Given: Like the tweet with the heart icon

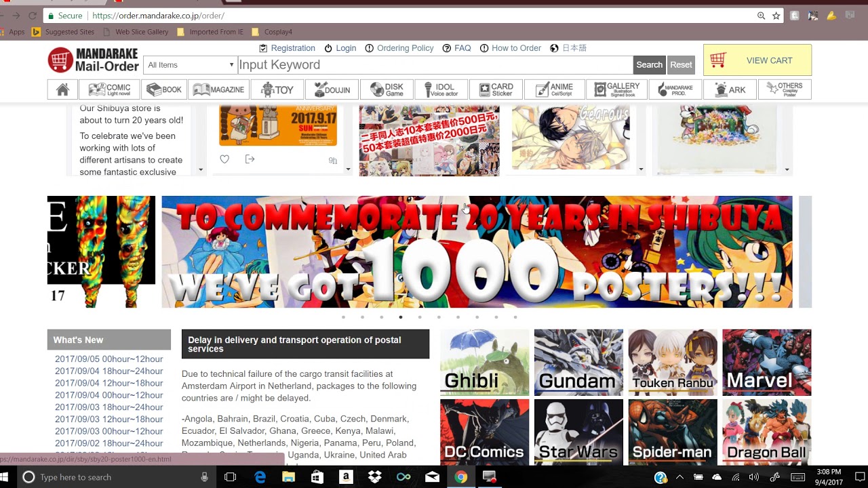Looking at the screenshot, I should (x=224, y=159).
